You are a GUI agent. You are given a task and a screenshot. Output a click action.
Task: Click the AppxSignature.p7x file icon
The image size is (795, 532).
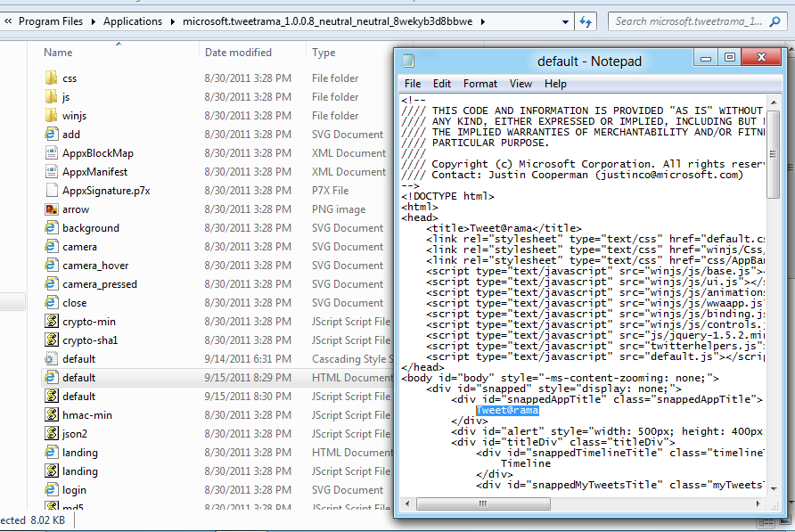[51, 191]
